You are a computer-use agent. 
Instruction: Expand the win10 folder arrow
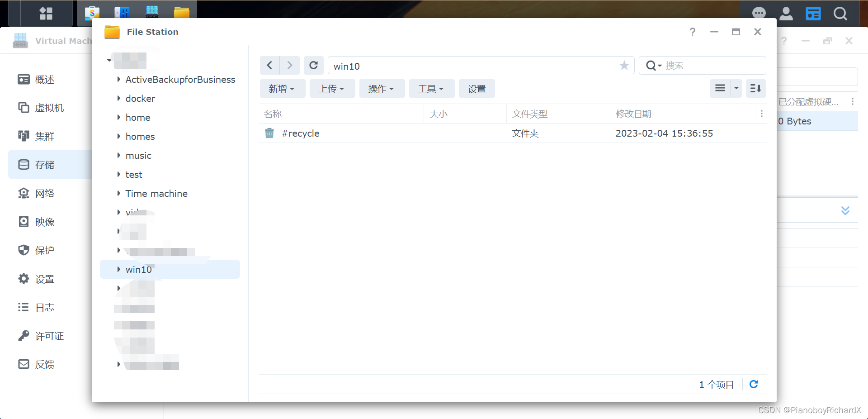click(119, 269)
